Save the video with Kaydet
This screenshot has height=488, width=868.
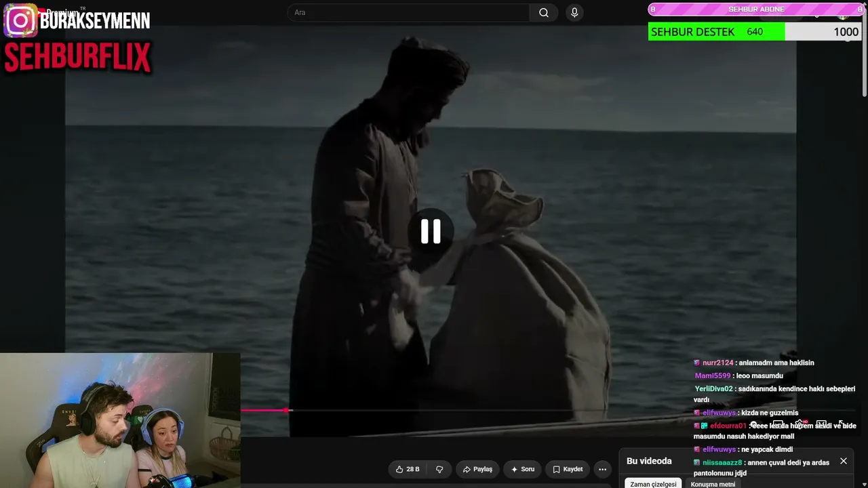coord(568,469)
